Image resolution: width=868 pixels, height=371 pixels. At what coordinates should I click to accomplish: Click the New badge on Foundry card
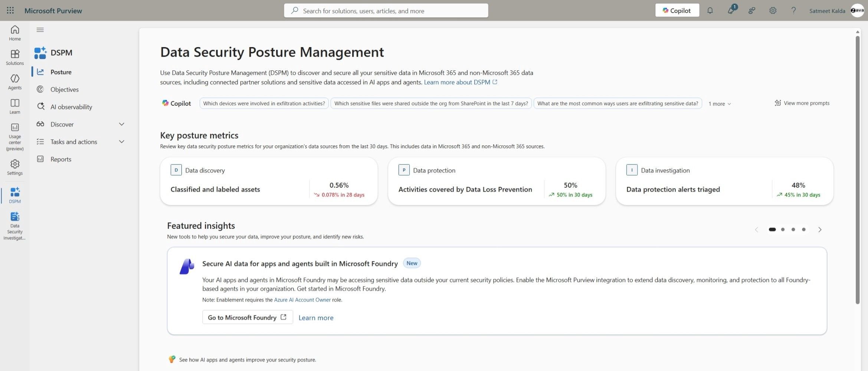click(x=412, y=263)
